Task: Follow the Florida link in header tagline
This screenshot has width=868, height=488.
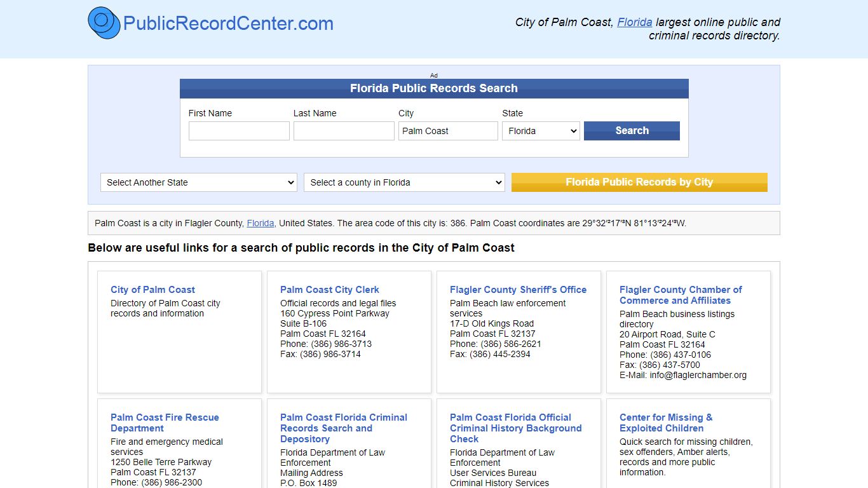Action: coord(635,22)
